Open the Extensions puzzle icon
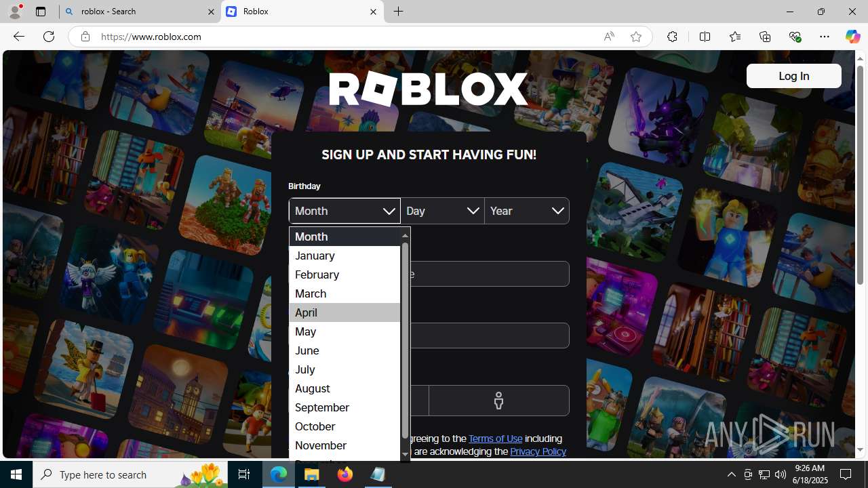This screenshot has height=488, width=868. click(672, 37)
